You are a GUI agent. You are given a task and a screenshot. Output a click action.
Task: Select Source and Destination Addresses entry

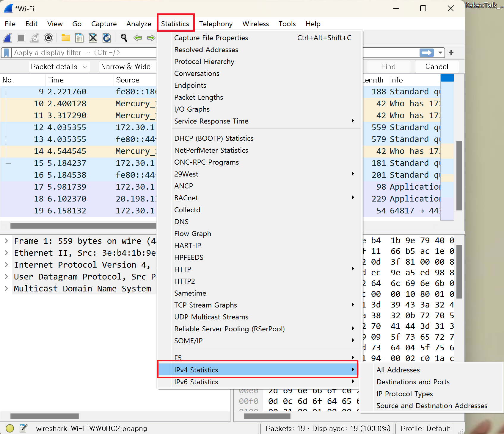[x=432, y=406]
